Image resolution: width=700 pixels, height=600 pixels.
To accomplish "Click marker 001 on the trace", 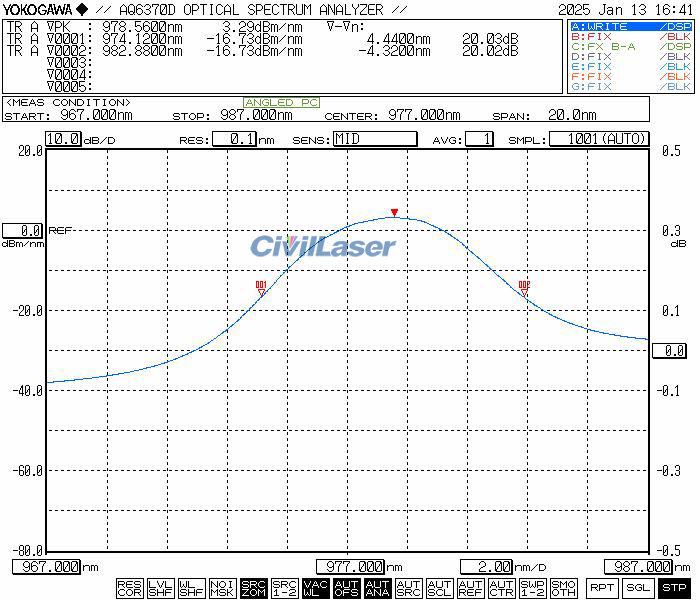I will click(261, 289).
